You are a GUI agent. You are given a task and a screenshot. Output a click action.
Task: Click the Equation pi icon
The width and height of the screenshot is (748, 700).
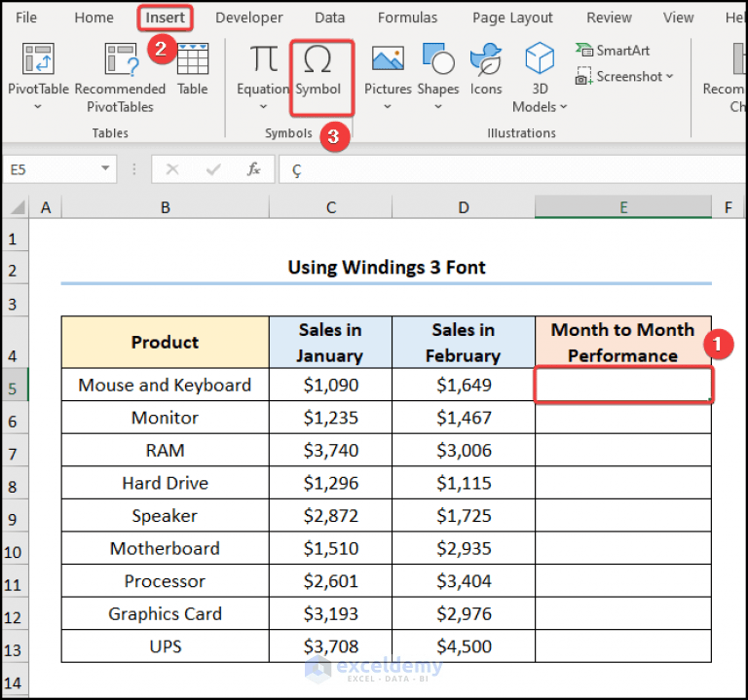point(264,58)
